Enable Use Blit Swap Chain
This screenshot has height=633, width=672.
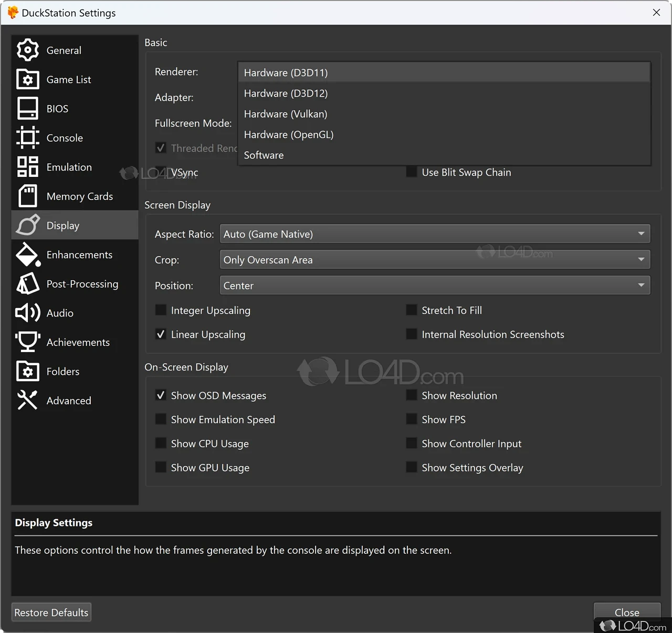click(x=412, y=172)
